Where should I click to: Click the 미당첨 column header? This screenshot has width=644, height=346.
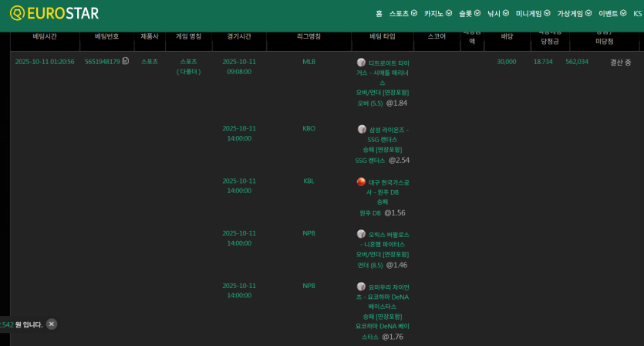[x=604, y=41]
